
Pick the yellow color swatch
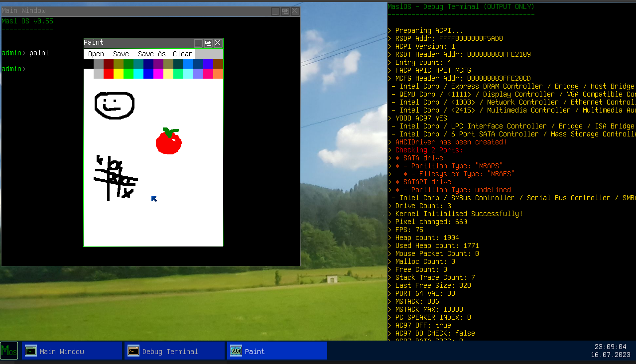coord(119,74)
